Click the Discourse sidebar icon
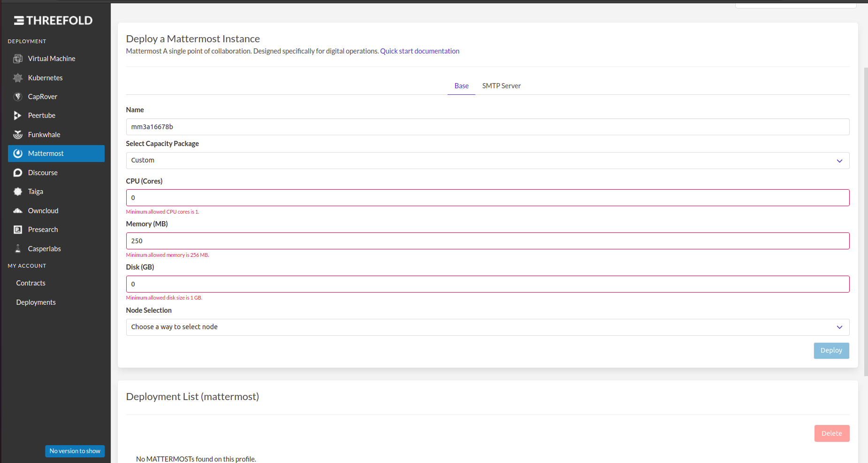This screenshot has height=463, width=868. pos(17,172)
